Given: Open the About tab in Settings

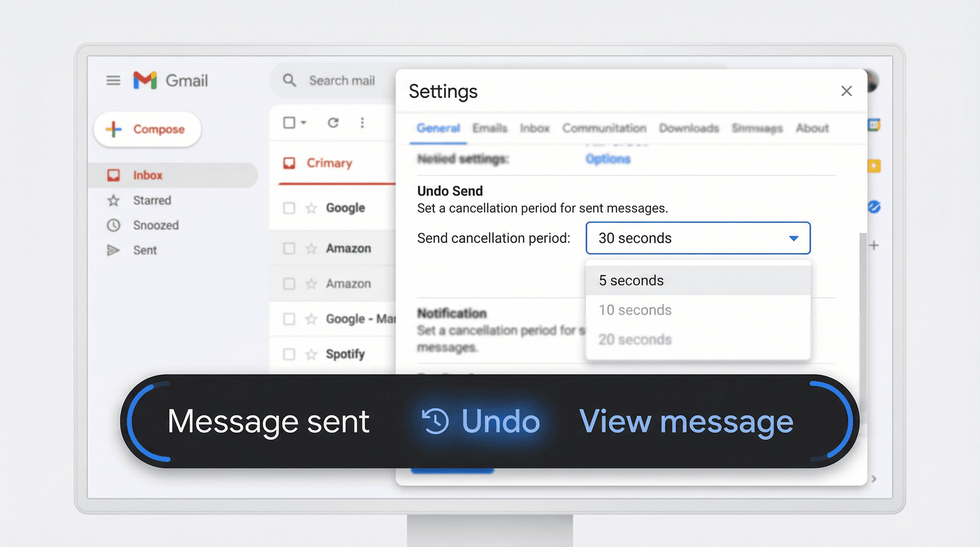Looking at the screenshot, I should [x=812, y=128].
